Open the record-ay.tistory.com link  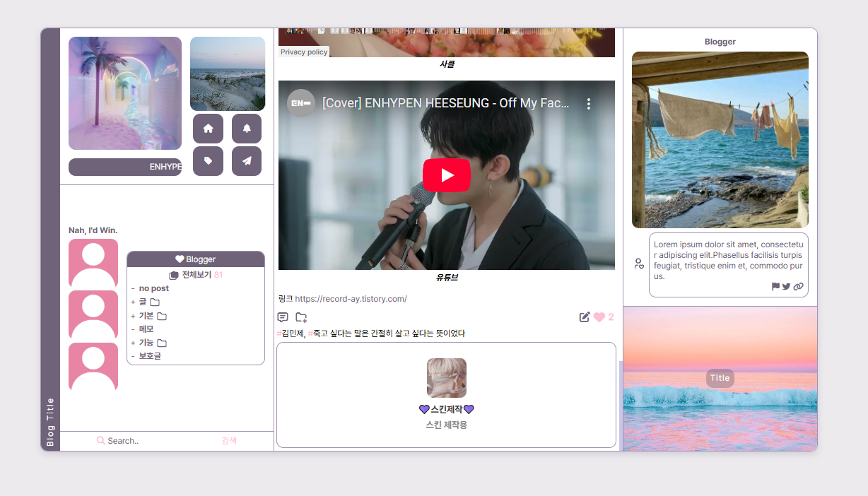(351, 299)
